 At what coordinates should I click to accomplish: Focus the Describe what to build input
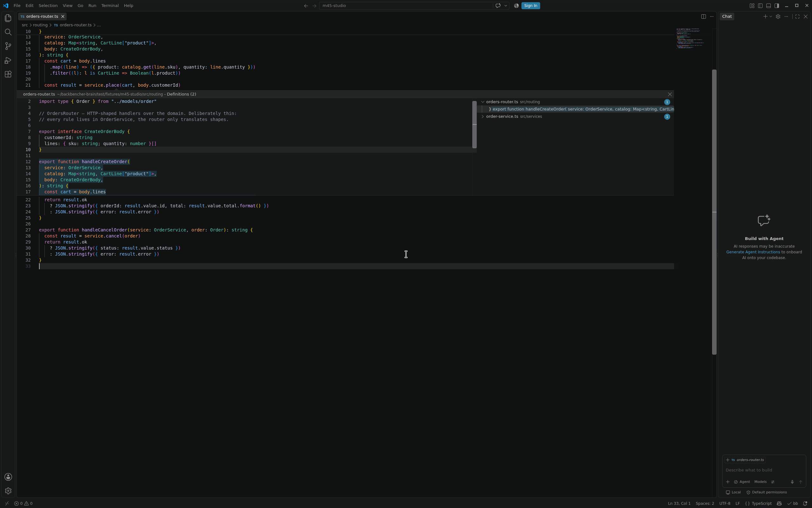[764, 470]
